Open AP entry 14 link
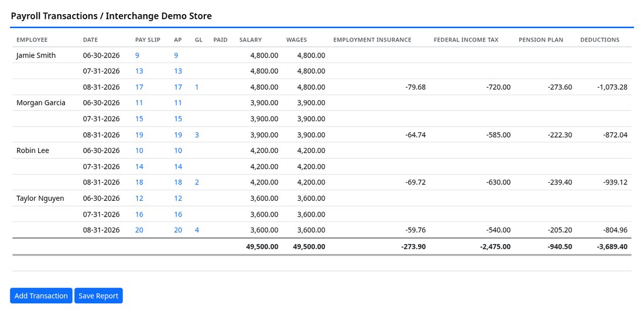644x315 pixels. pos(178,166)
